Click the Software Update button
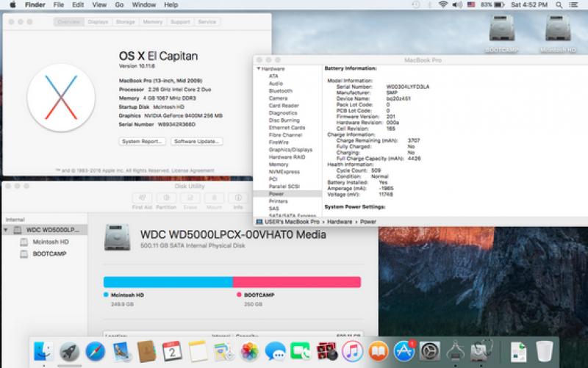Image resolution: width=588 pixels, height=368 pixels. click(x=197, y=141)
